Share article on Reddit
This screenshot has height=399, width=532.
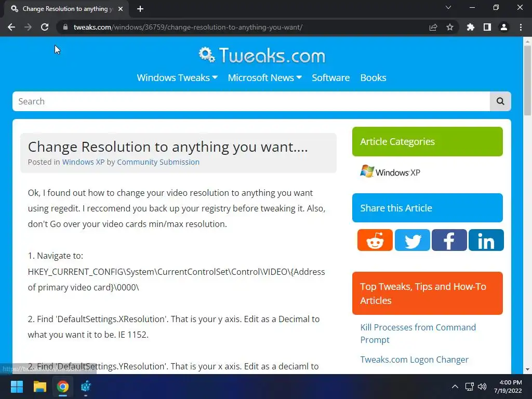pyautogui.click(x=375, y=240)
